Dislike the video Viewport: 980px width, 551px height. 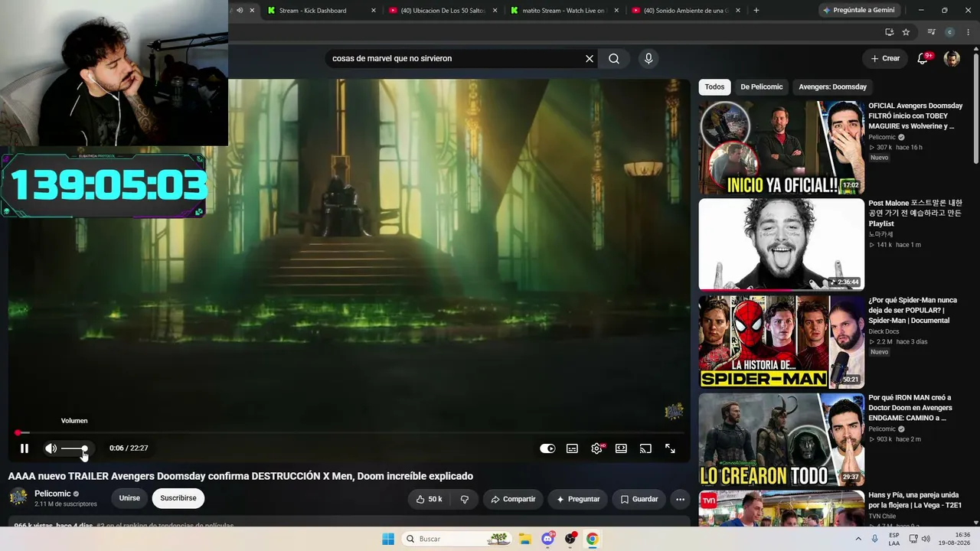click(x=465, y=499)
